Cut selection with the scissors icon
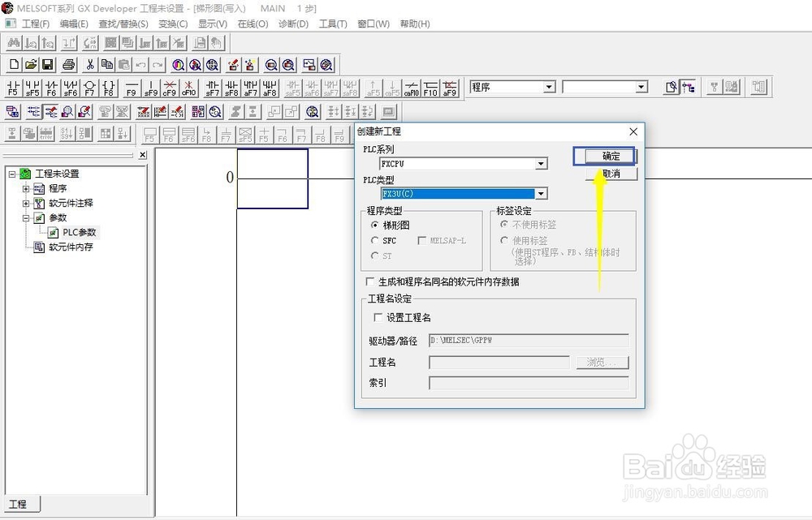The height and width of the screenshot is (520, 812). pos(89,65)
